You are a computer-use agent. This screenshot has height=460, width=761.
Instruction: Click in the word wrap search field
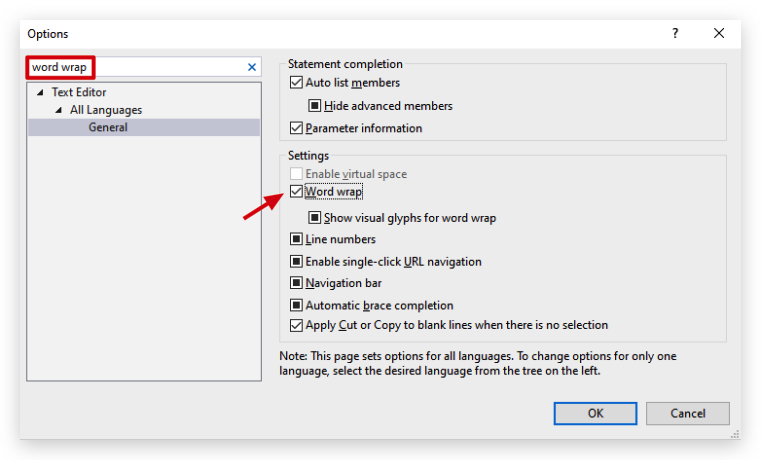coord(143,67)
